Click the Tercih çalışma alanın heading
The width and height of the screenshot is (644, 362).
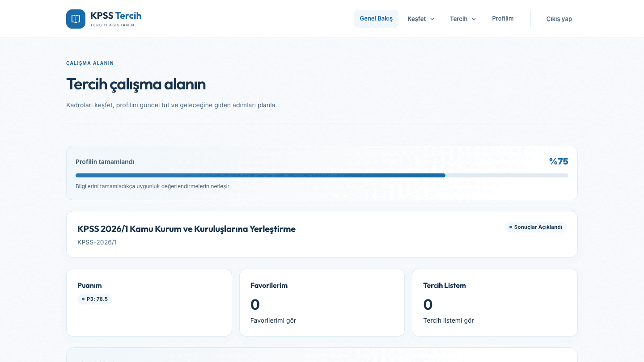136,84
